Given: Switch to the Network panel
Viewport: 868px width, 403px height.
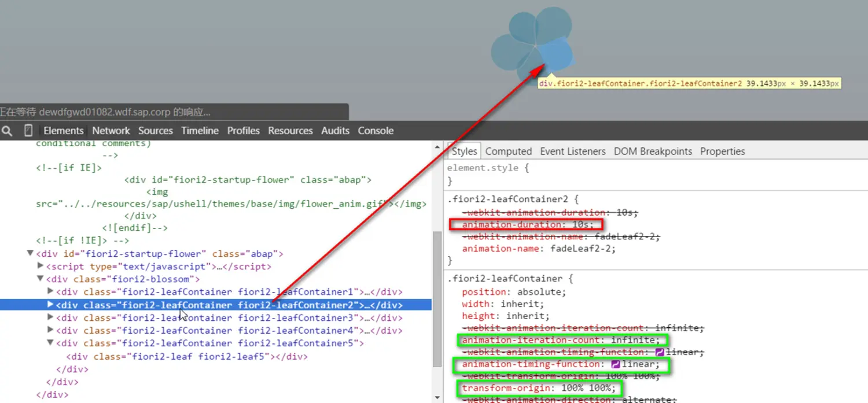Looking at the screenshot, I should point(111,131).
